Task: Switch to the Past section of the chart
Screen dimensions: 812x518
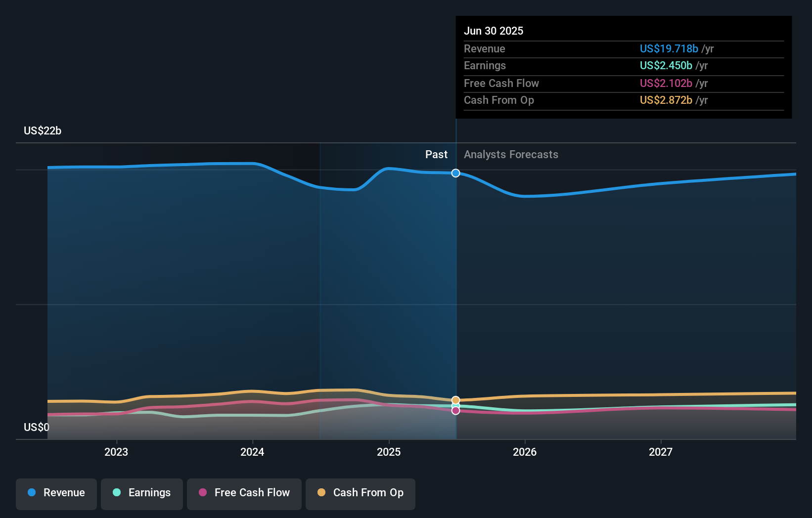Action: click(x=436, y=154)
